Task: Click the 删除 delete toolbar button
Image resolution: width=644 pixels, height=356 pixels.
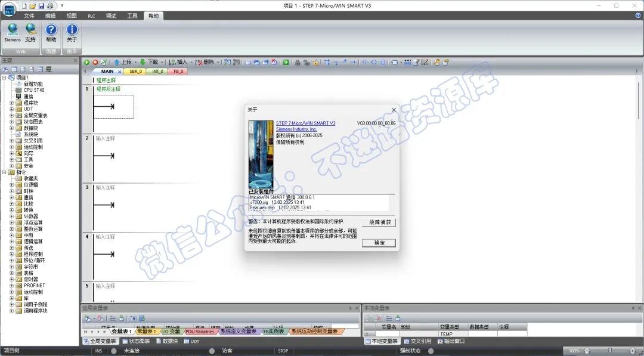Action: point(205,62)
